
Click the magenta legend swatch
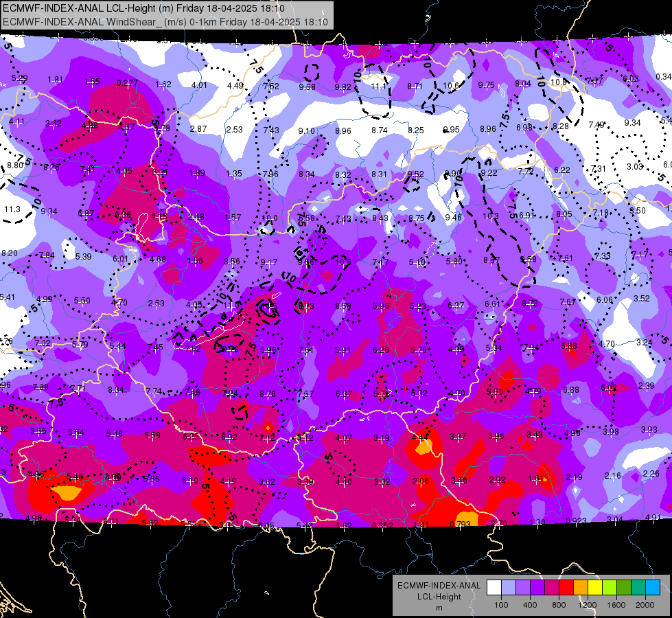(x=552, y=587)
